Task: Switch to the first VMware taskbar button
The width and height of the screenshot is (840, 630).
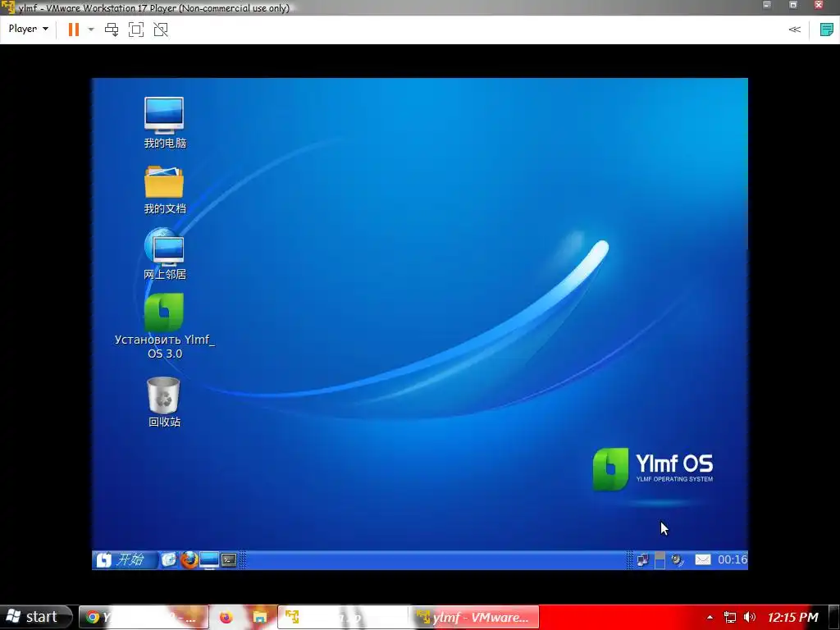Action: tap(344, 617)
